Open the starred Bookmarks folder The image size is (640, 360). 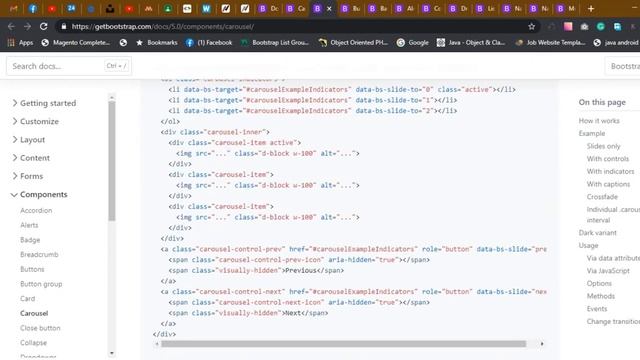coord(156,42)
